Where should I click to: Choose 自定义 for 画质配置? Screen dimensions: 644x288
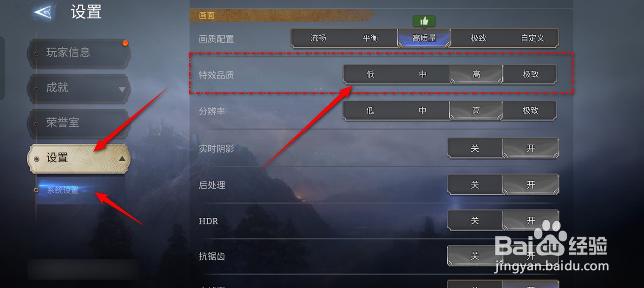coord(532,38)
